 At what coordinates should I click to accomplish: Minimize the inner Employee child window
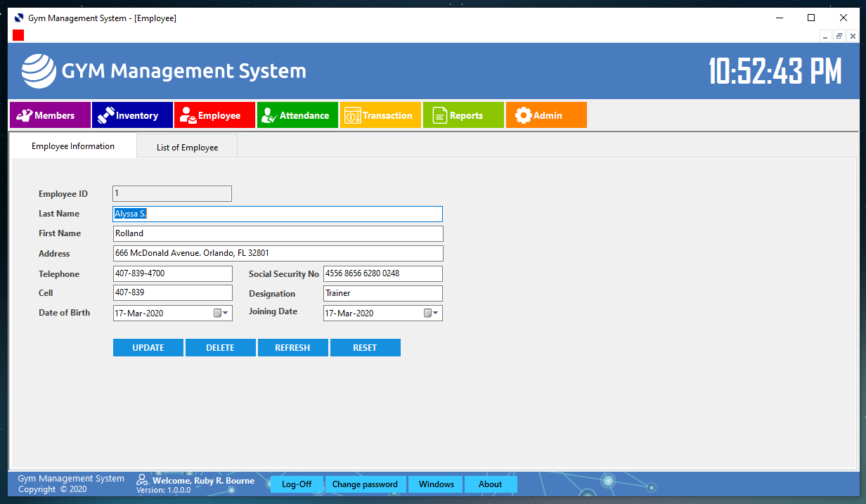(825, 36)
